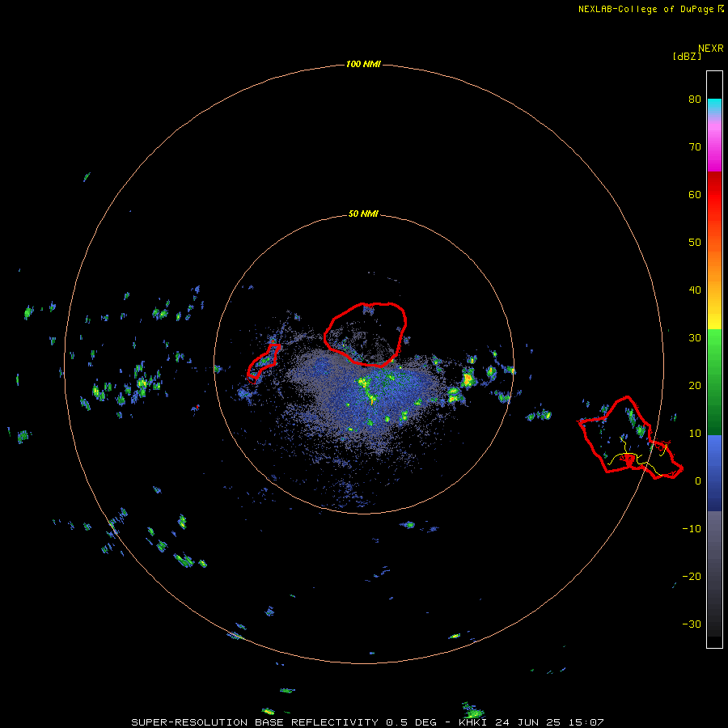Click the 20 value on the dBZ scale
This screenshot has width=728, height=728.
pos(695,385)
